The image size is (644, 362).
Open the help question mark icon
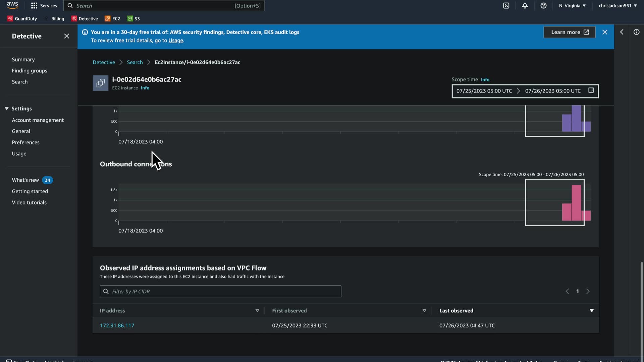coord(543,6)
